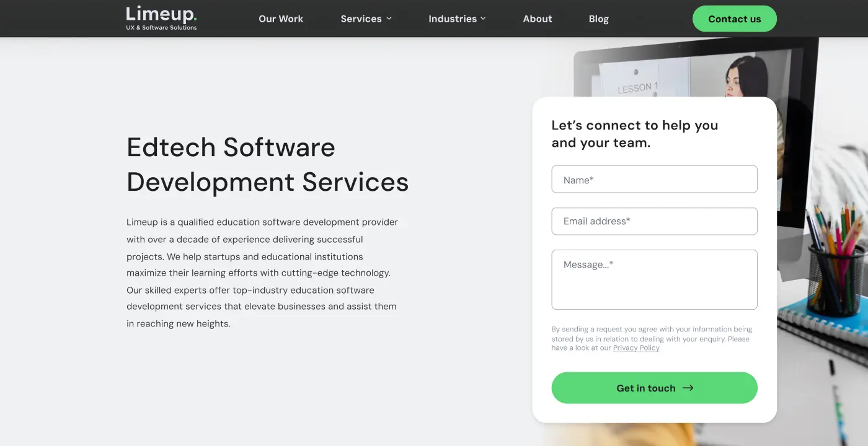The image size is (868, 446).
Task: Expand the chevron next to Industries
Action: pyautogui.click(x=483, y=19)
